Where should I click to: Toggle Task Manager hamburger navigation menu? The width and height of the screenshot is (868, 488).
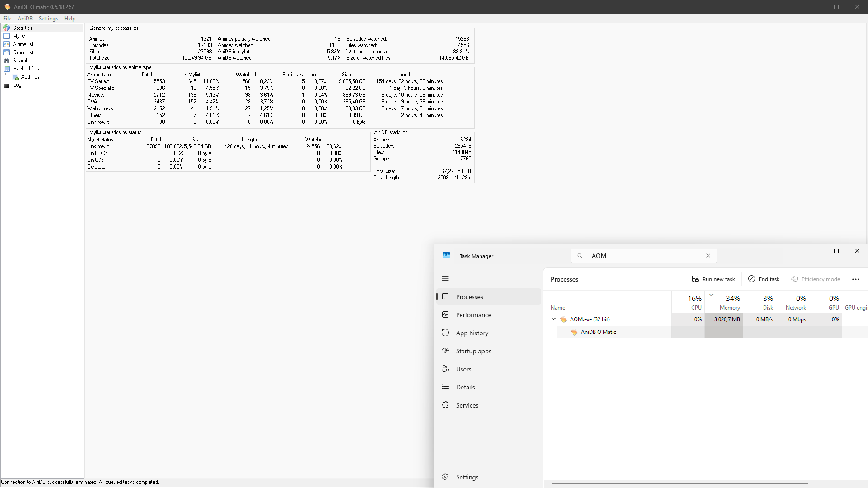[x=445, y=279]
